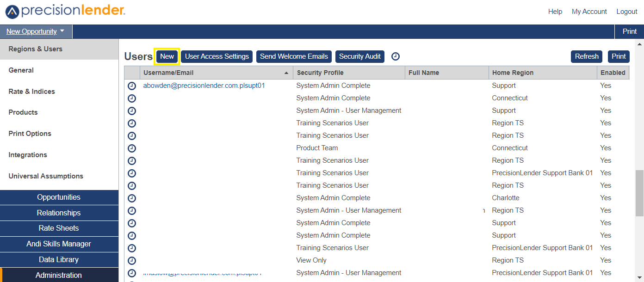Click "Yes" in the Product Team row
This screenshot has width=644, height=282.
click(606, 148)
